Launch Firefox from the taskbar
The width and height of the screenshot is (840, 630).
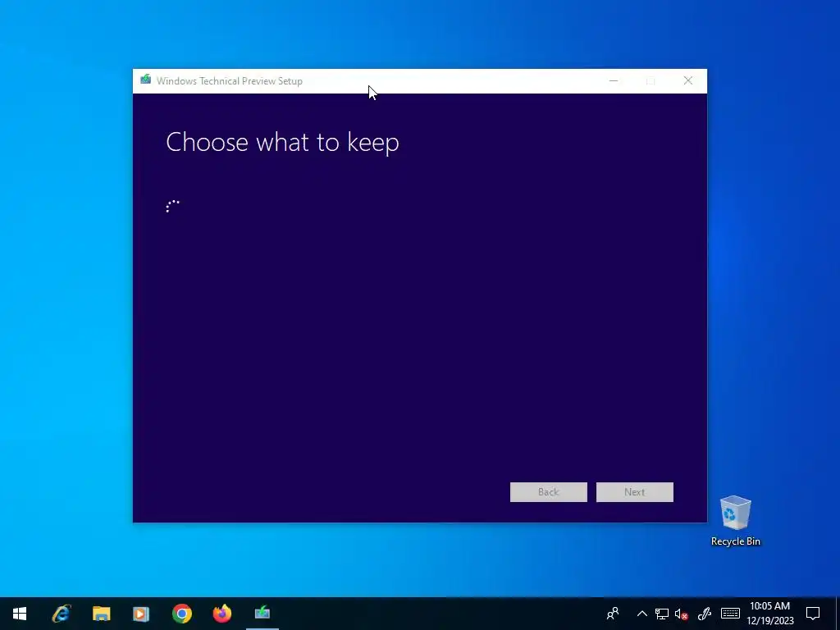(x=221, y=614)
